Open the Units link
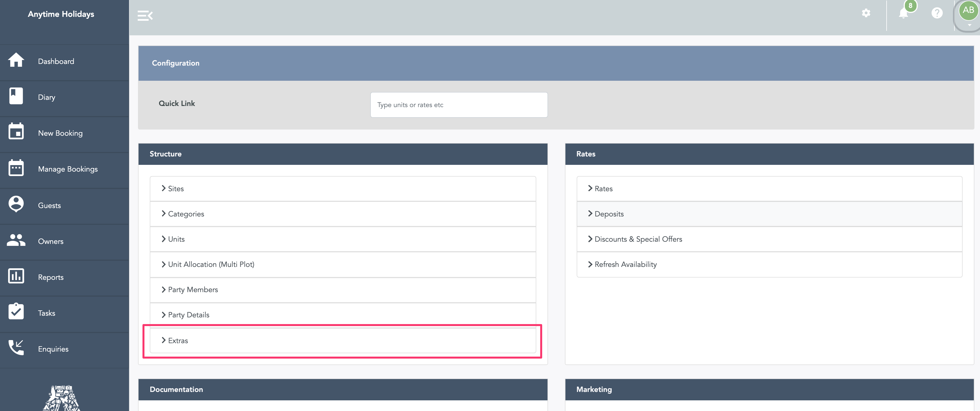 pos(176,239)
